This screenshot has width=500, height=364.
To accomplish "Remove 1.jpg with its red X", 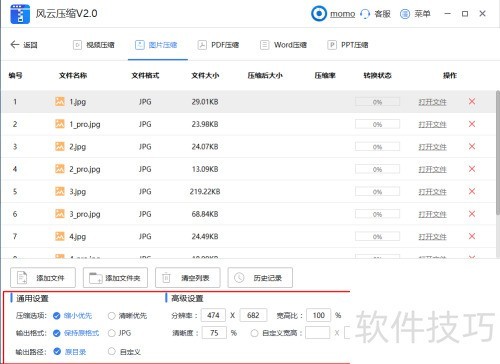I will click(x=472, y=102).
